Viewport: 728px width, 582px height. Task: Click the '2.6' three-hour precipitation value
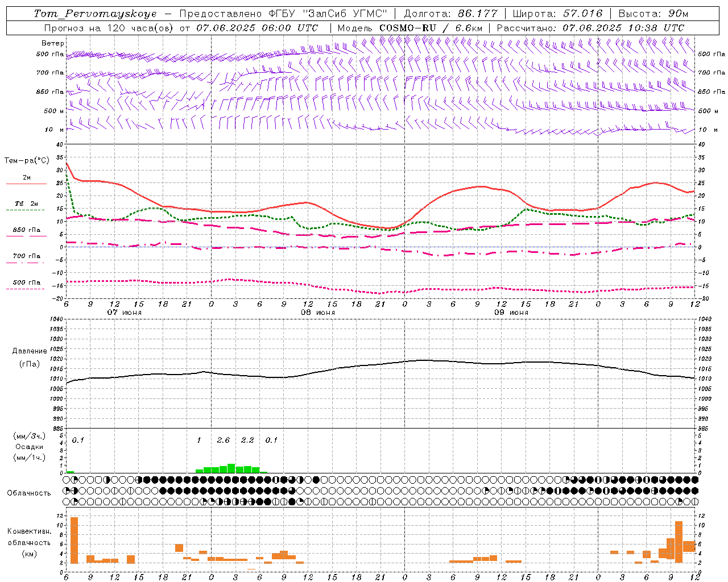[x=224, y=440]
